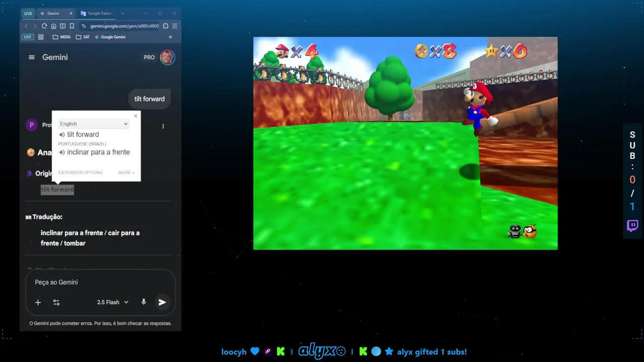This screenshot has height=362, width=644.
Task: Open the browser home page
Action: click(53, 26)
